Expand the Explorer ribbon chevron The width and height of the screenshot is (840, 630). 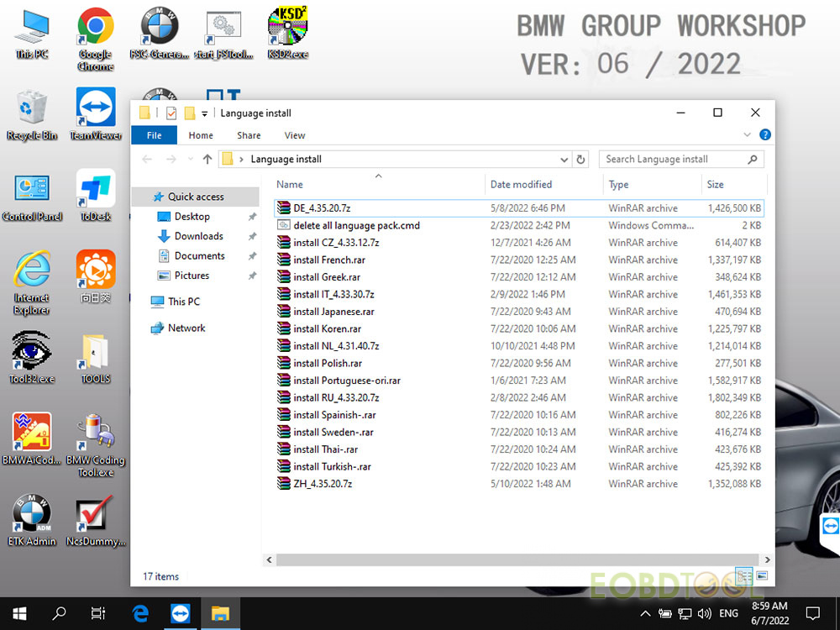(748, 135)
